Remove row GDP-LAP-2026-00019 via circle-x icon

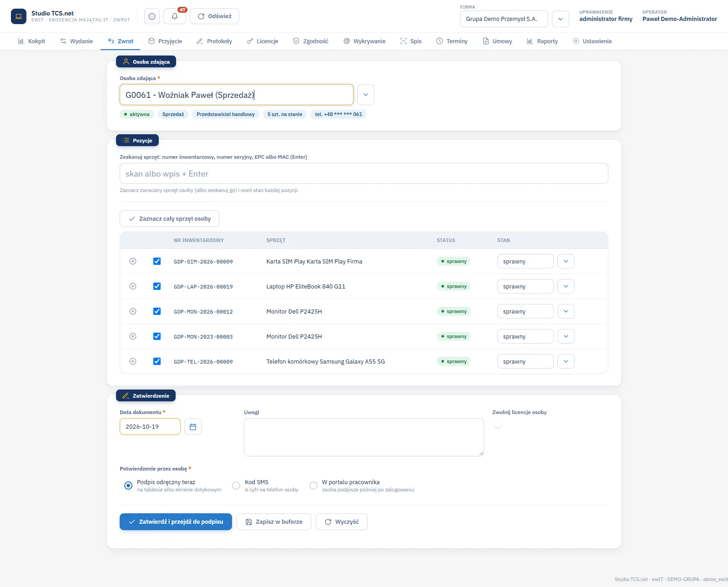click(133, 286)
